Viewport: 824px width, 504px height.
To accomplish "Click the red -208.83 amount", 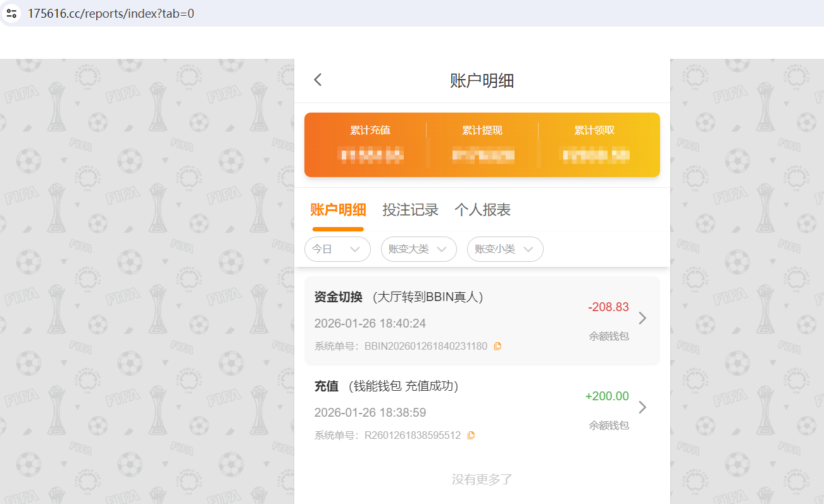I will pyautogui.click(x=608, y=307).
